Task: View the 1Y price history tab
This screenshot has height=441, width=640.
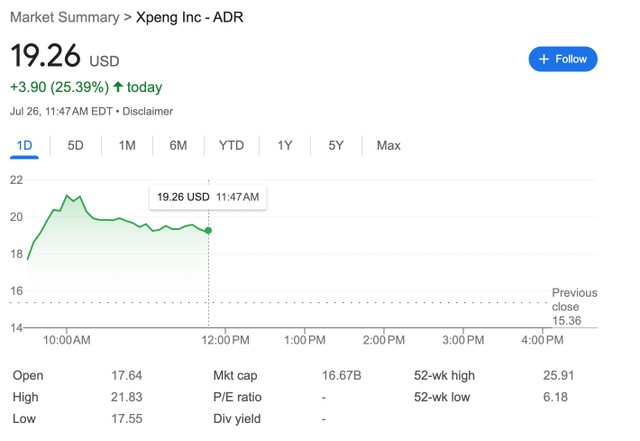Action: coord(285,146)
